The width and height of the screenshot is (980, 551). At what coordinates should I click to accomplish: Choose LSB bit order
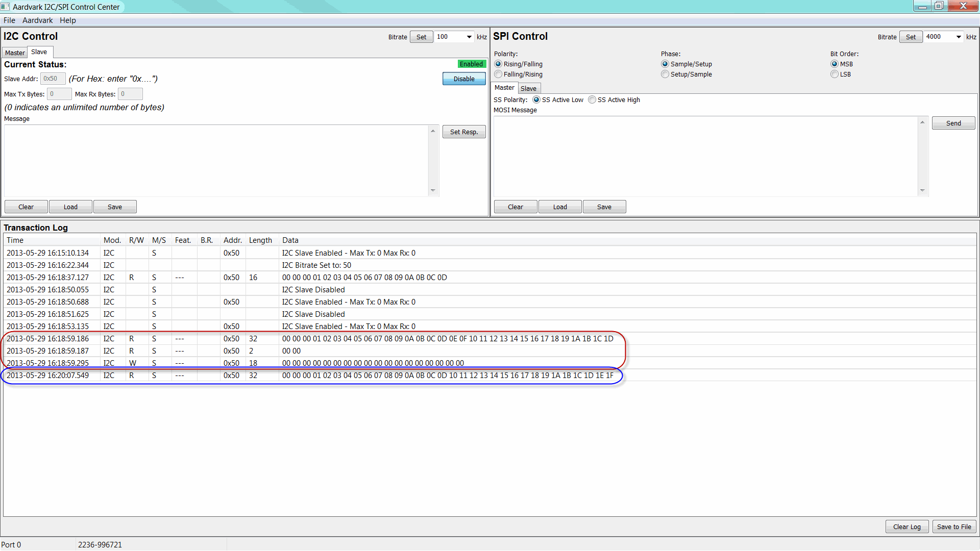835,74
